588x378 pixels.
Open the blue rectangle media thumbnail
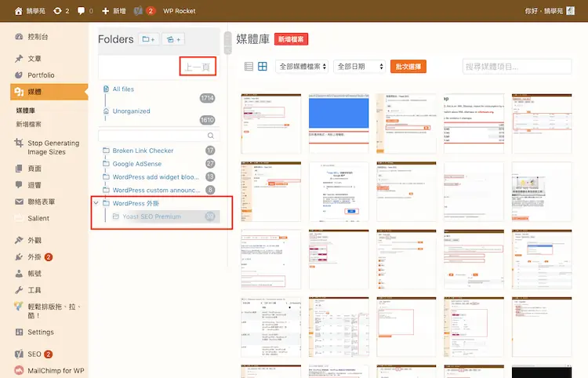point(339,124)
